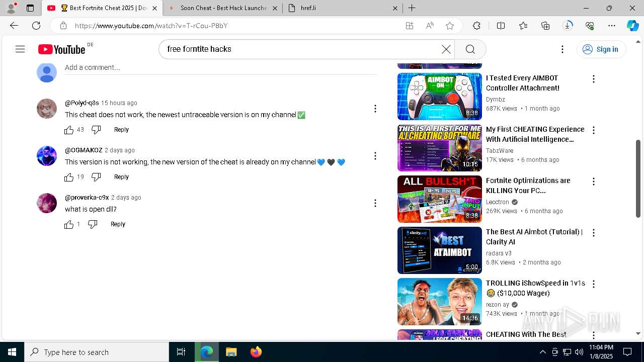Select the 'Best Fortnite Cheat 2025' tab

(102, 8)
